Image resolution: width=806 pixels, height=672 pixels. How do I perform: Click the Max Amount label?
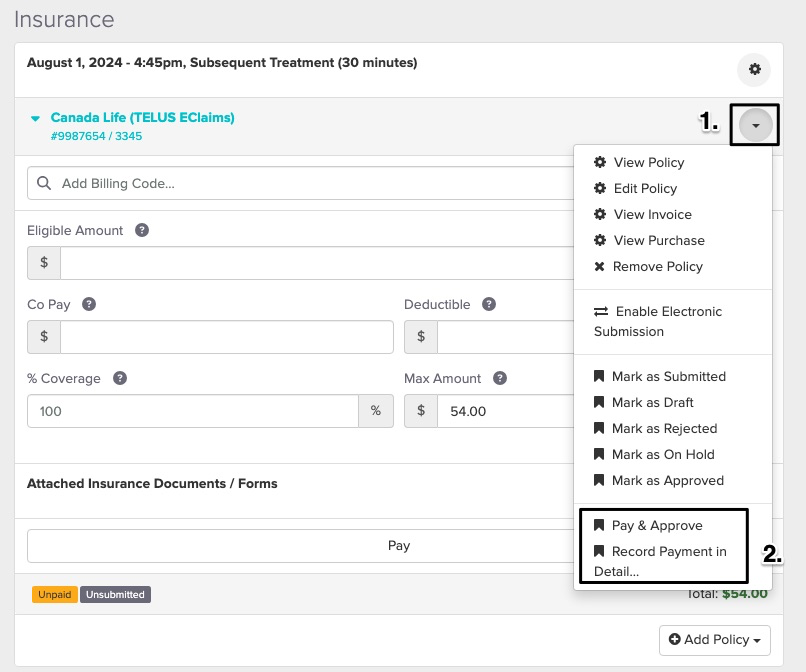click(x=443, y=378)
